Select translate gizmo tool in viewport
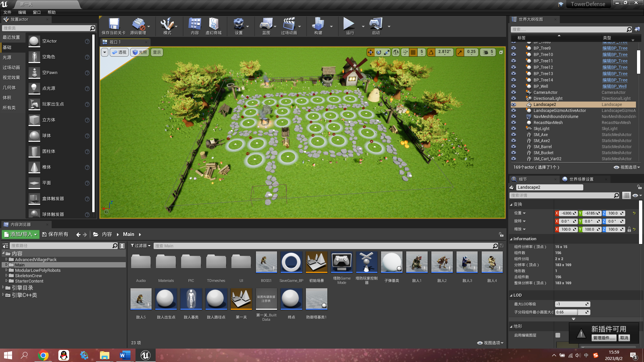Screen dimensions: 644x362 [x=370, y=52]
